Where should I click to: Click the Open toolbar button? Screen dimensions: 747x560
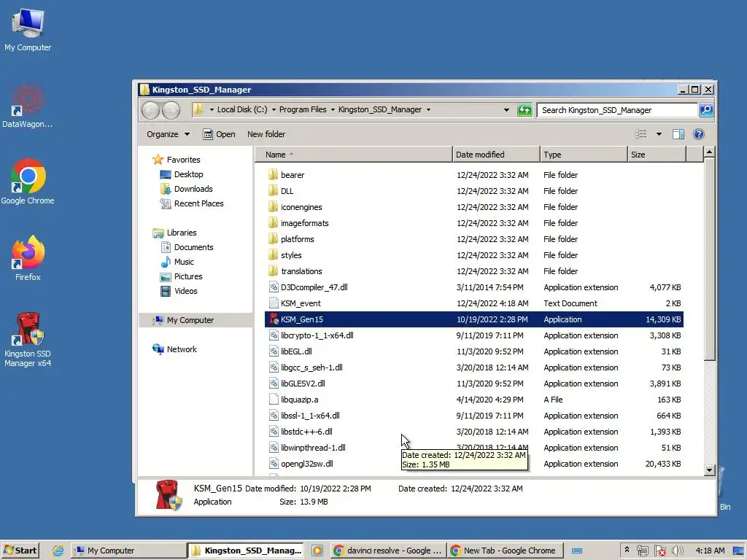[x=219, y=134]
